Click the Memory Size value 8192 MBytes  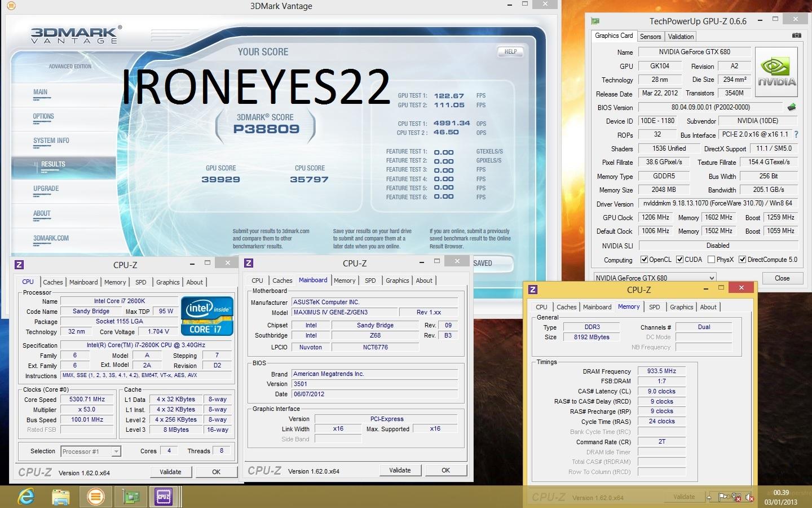592,337
